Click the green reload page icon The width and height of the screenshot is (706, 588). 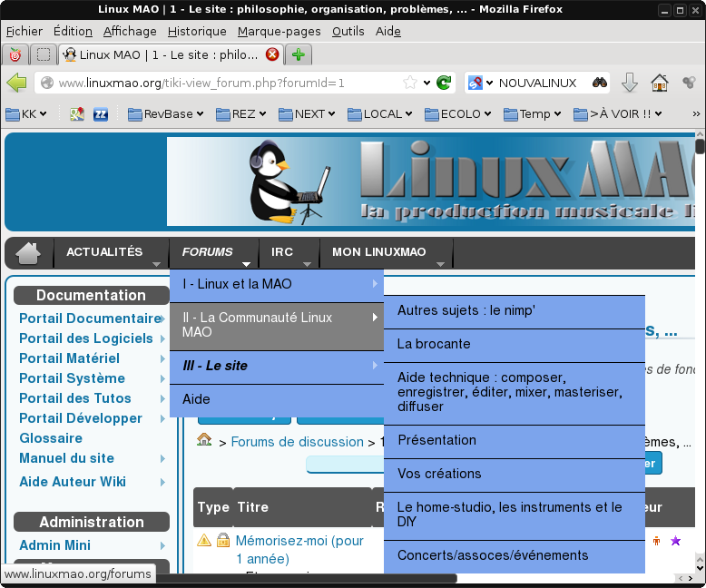(x=444, y=83)
